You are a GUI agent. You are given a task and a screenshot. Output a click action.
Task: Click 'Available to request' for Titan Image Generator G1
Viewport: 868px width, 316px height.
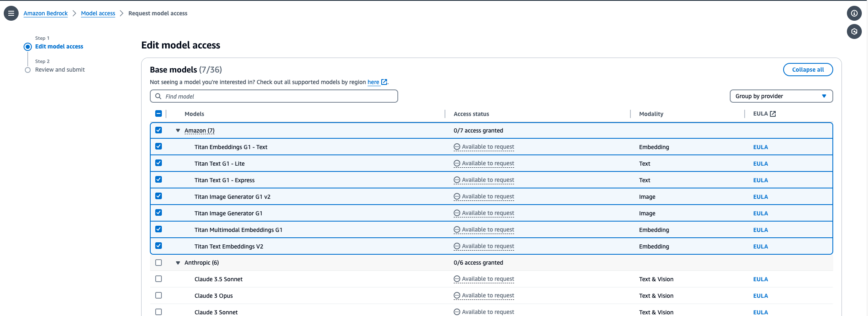click(x=488, y=213)
